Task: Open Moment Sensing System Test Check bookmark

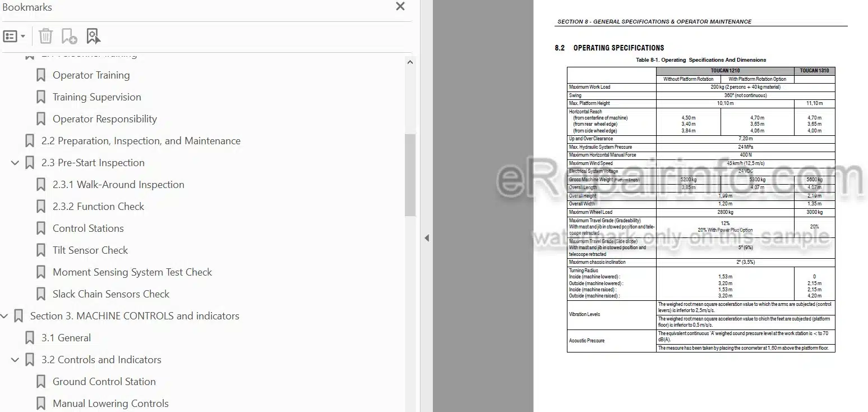Action: [132, 272]
